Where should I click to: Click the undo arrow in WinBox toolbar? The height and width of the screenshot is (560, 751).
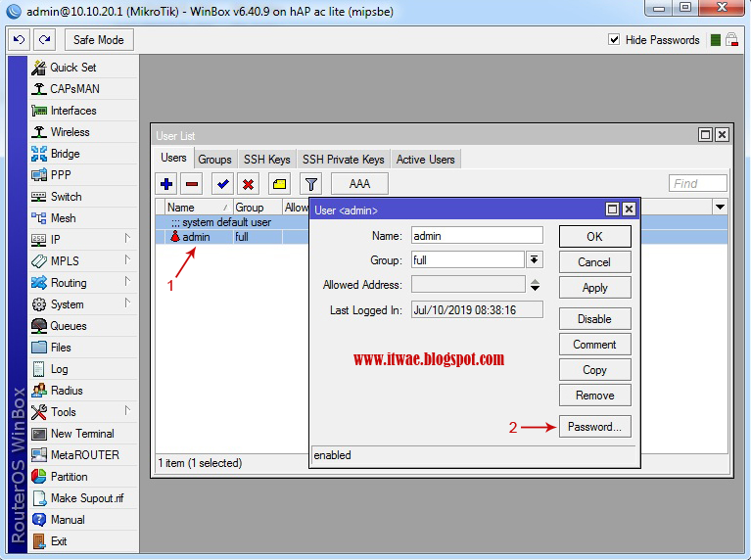(x=20, y=40)
